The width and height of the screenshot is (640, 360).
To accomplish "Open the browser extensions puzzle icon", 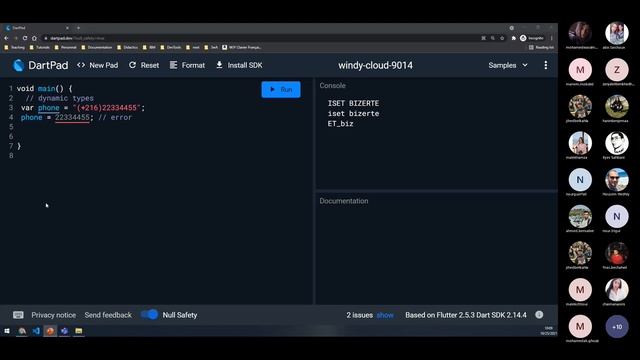I will pyautogui.click(x=513, y=38).
